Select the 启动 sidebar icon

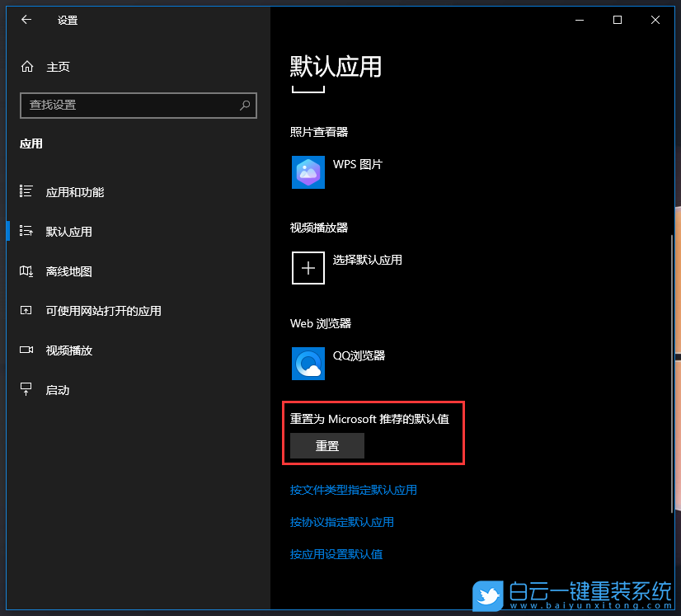click(27, 390)
